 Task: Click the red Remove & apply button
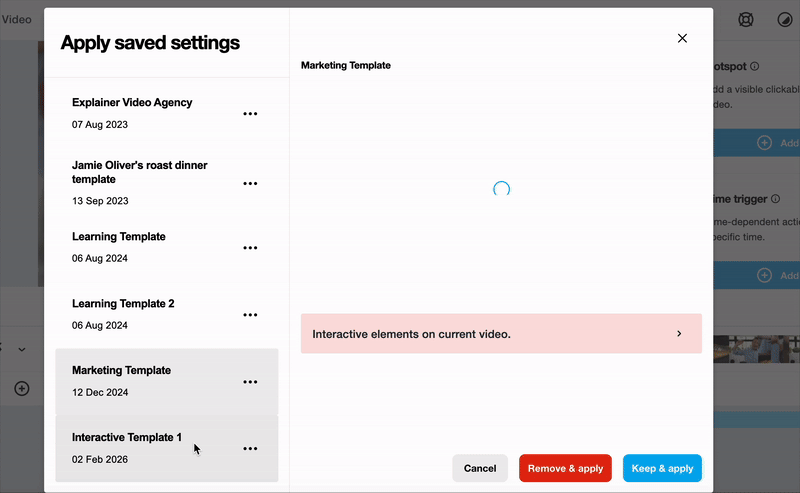click(565, 468)
